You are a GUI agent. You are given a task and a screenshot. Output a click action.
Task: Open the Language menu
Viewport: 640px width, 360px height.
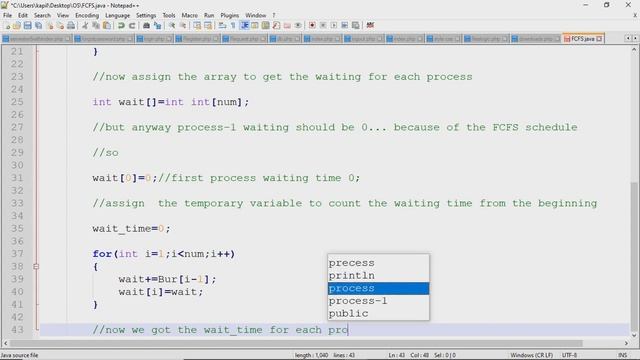click(118, 15)
